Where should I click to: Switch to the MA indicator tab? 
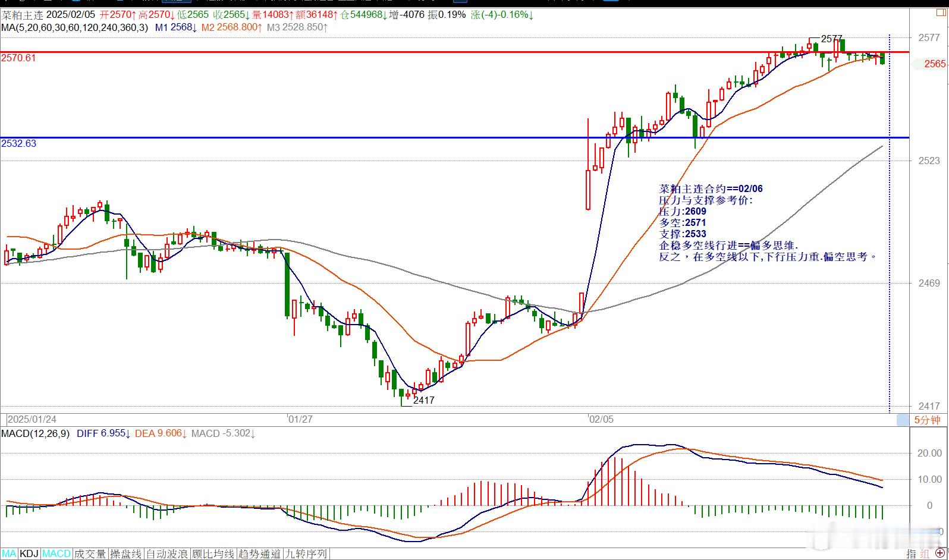click(x=9, y=553)
